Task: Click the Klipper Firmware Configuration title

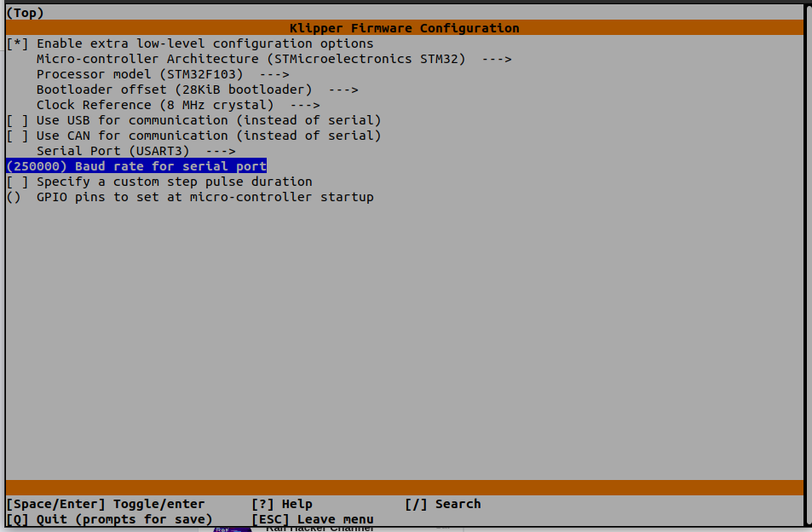Action: coord(405,28)
